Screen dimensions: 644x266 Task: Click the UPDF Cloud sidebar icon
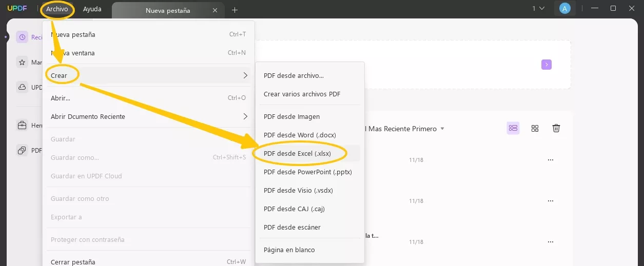pos(22,87)
